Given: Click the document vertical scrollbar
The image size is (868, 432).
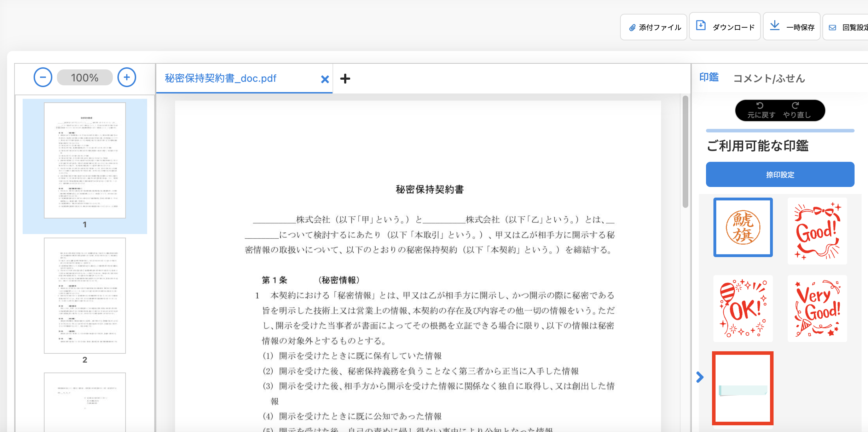Looking at the screenshot, I should (x=685, y=152).
